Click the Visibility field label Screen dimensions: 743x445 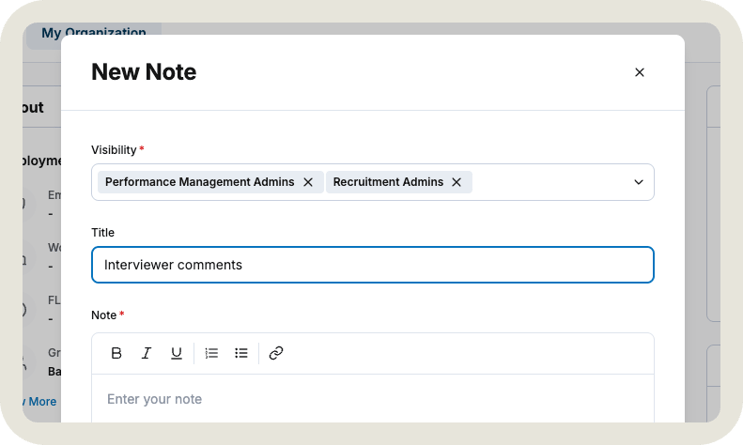pos(114,150)
